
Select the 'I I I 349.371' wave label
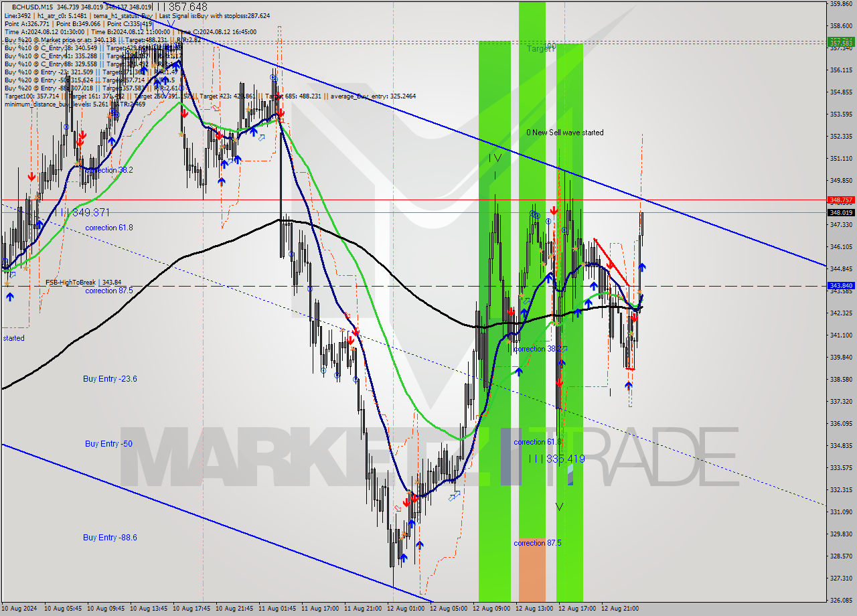[x=82, y=212]
